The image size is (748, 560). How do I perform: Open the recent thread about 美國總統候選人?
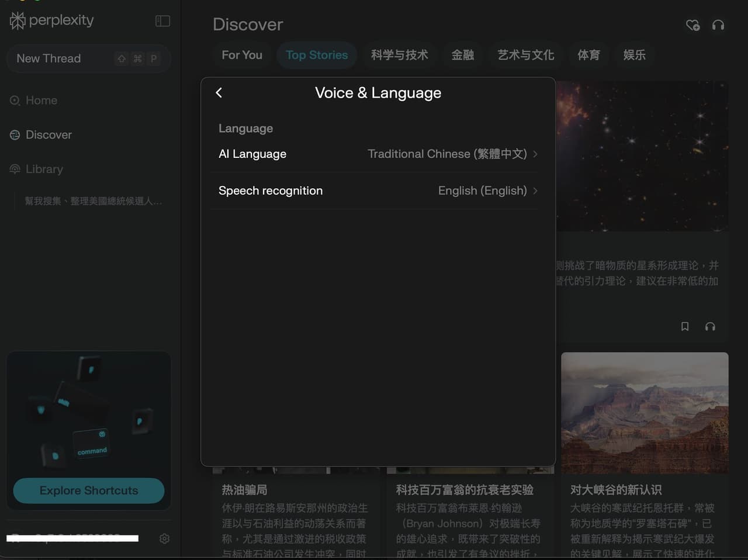pos(93,201)
